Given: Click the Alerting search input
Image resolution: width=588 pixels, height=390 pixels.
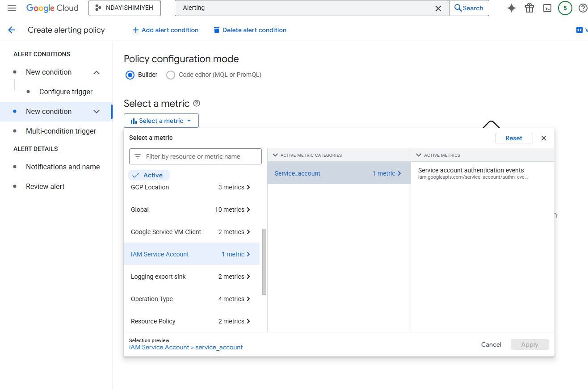Looking at the screenshot, I should click(x=304, y=8).
